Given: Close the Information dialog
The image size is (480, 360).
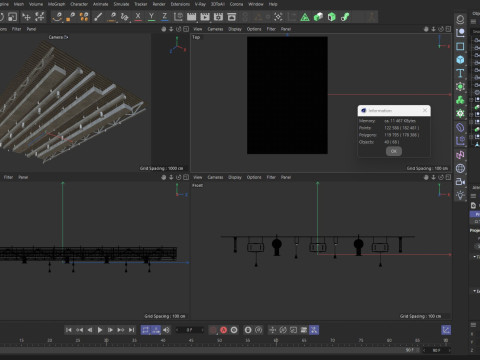Looking at the screenshot, I should (425, 110).
